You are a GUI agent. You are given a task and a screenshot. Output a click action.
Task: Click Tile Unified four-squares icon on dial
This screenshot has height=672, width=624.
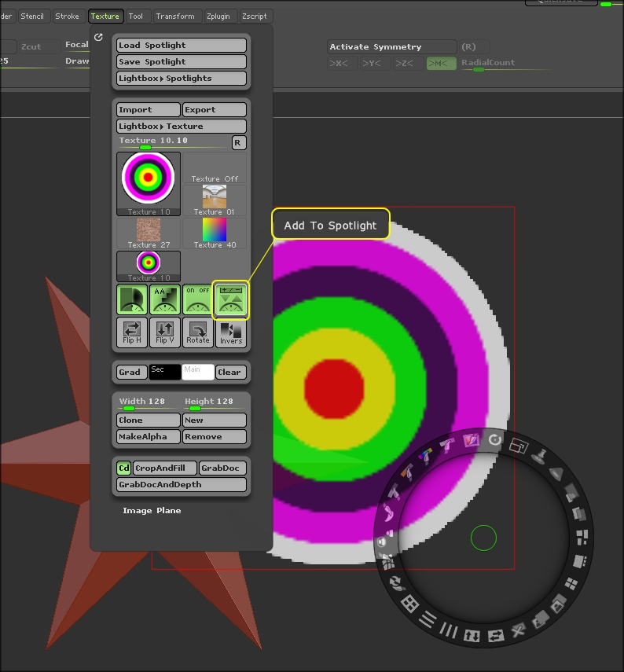571,583
